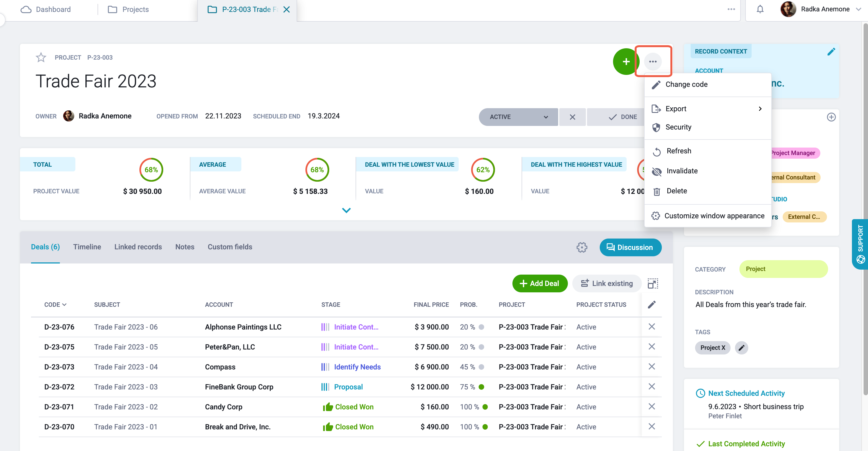Edit the Project X tags pencil
This screenshot has height=451, width=868.
741,348
